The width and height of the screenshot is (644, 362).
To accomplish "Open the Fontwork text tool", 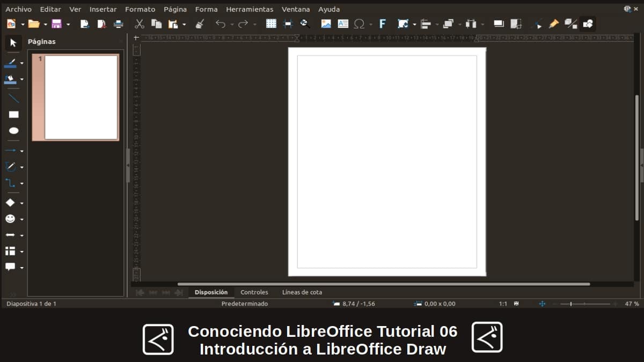I will tap(383, 24).
